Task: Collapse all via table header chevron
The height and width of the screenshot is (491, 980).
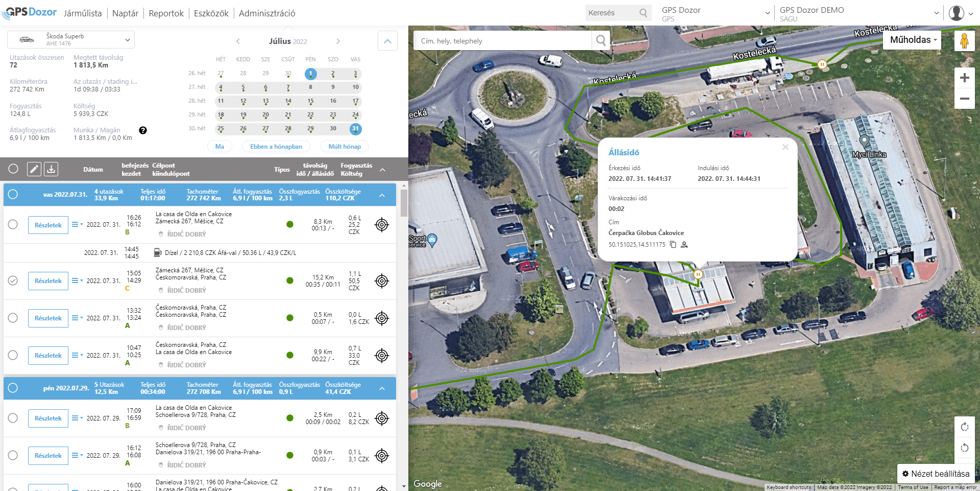Action: pos(382,170)
